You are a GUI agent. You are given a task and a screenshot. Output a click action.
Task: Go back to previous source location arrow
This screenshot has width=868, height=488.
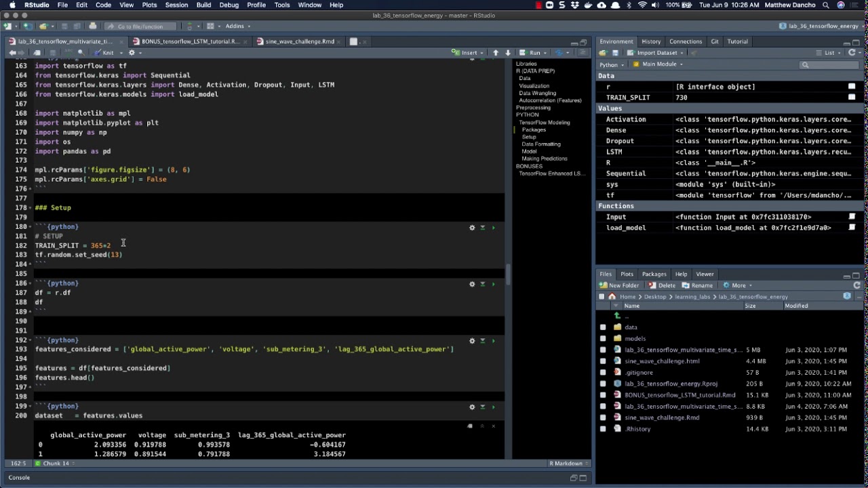12,53
